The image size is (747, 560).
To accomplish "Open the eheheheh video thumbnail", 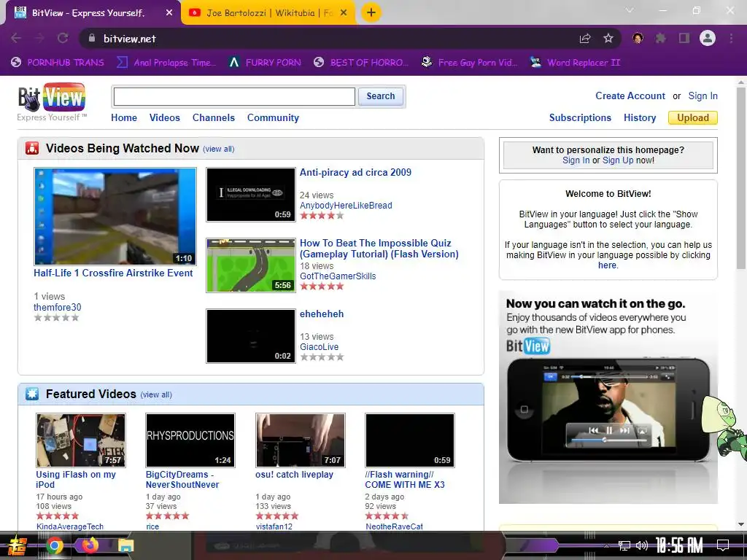I will [x=251, y=335].
